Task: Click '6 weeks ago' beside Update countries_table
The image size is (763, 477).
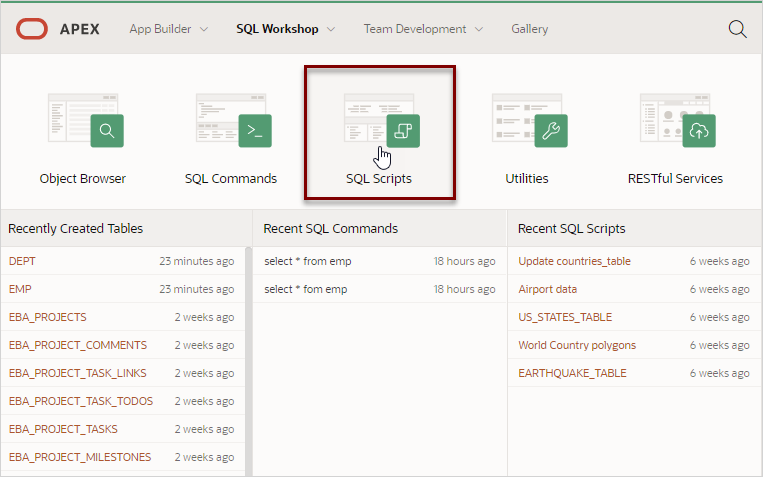Action: click(719, 261)
